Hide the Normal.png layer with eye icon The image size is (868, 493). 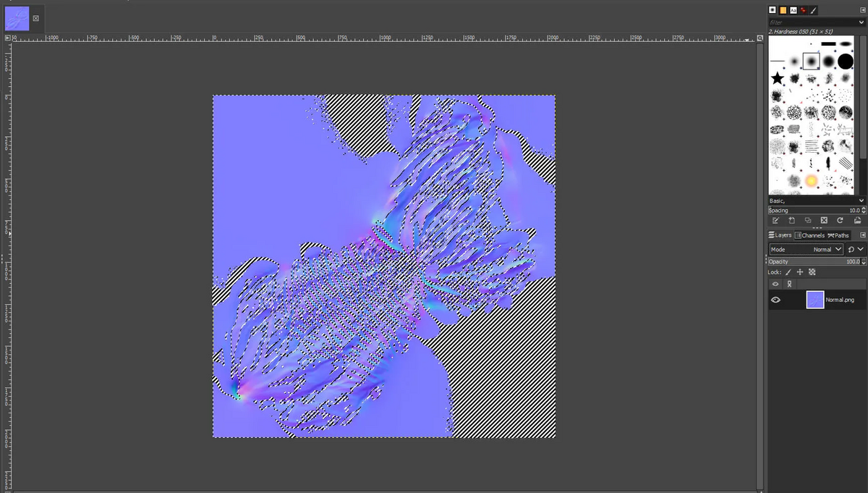[x=775, y=300]
